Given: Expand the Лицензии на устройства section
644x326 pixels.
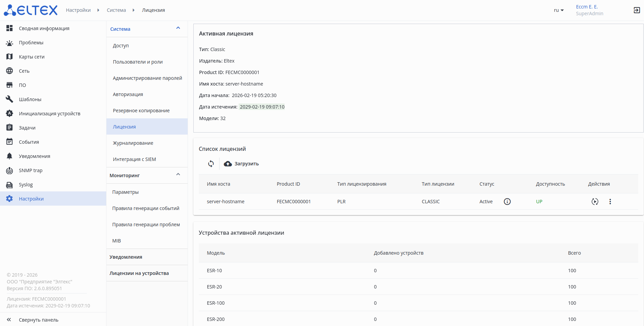Looking at the screenshot, I should click(139, 273).
